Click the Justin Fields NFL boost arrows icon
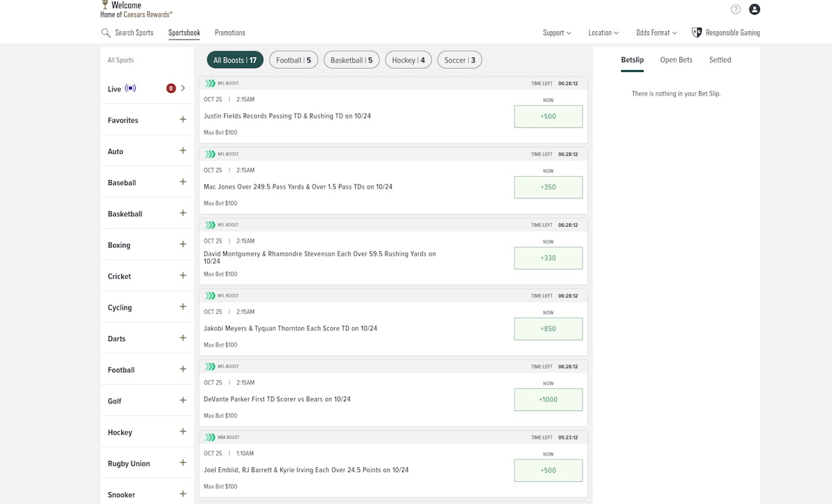This screenshot has height=504, width=832. pyautogui.click(x=209, y=83)
